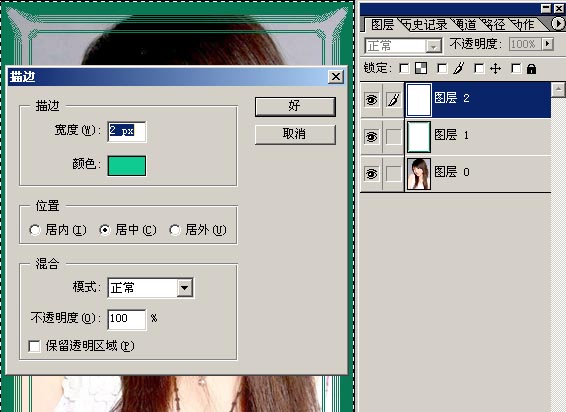
Task: Minimize the layers palette window
Action: pyautogui.click(x=547, y=8)
